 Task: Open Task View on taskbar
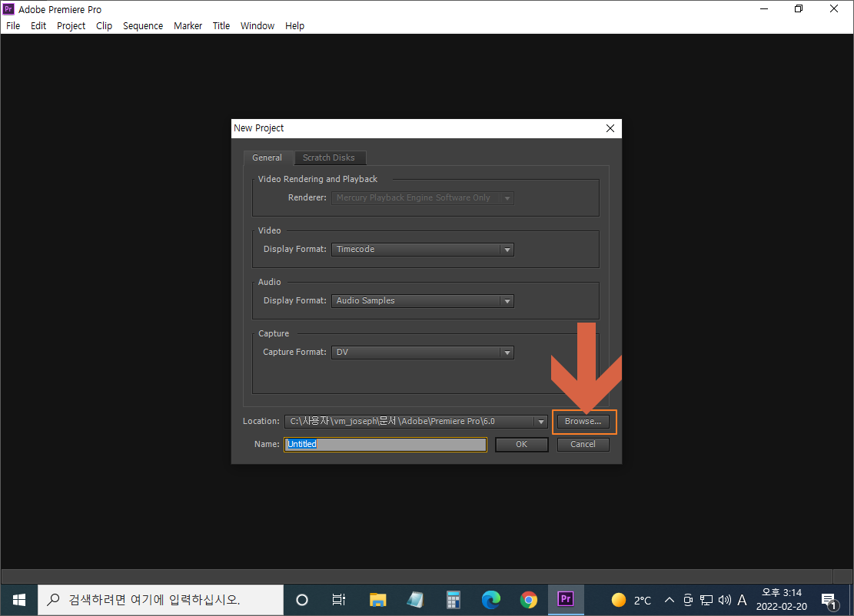pos(339,600)
